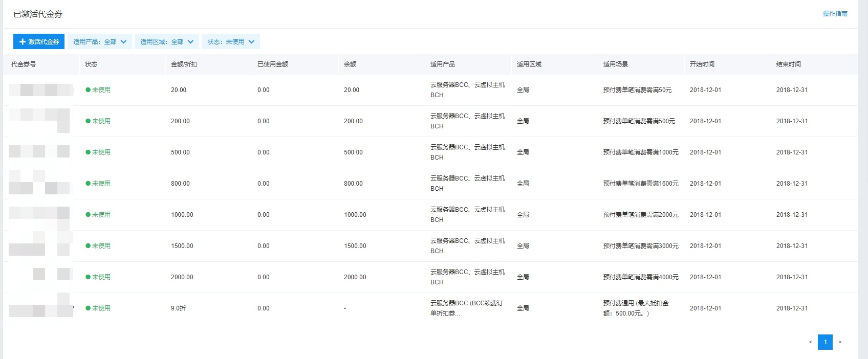Viewport: 868px width, 359px height.
Task: Open the 操作指南 link
Action: tap(835, 14)
